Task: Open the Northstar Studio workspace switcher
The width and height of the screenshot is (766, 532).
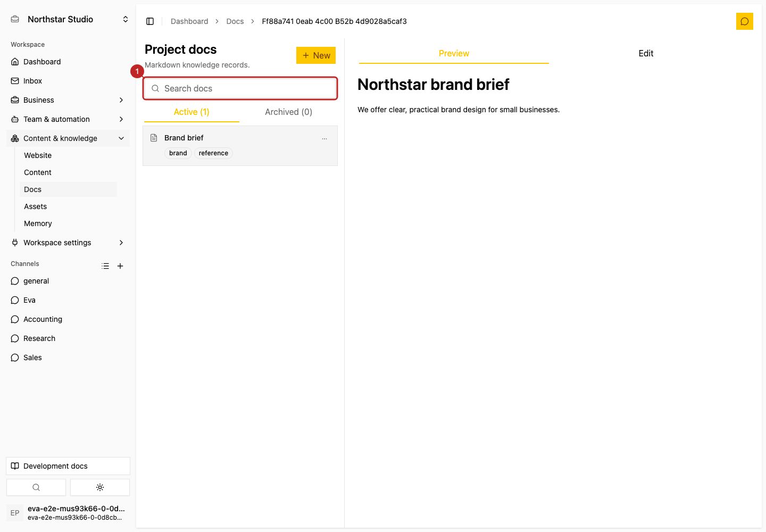Action: pyautogui.click(x=68, y=19)
